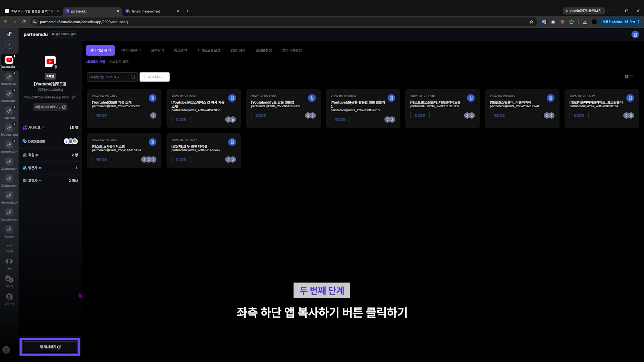Toggle pin on the flexeducati app
Viewport: 644px width, 362px height.
(x=14, y=90)
